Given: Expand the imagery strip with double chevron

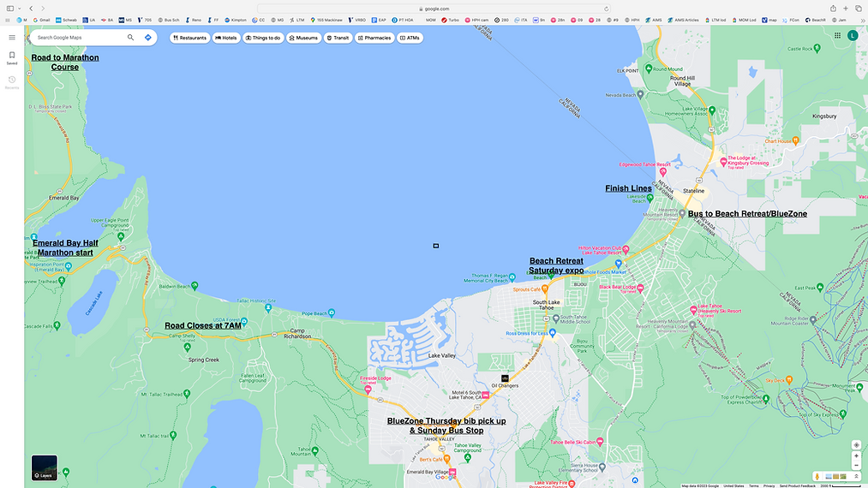Looking at the screenshot, I should [x=856, y=476].
